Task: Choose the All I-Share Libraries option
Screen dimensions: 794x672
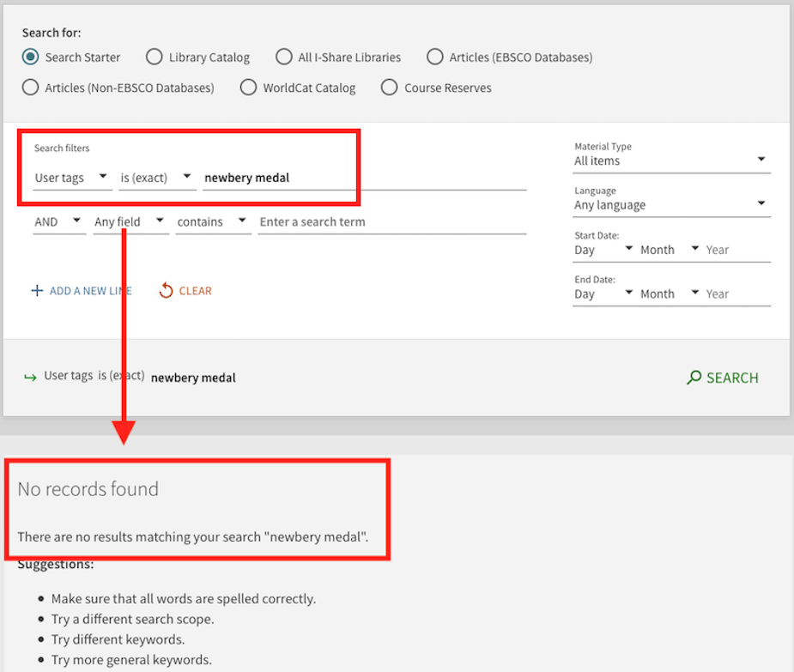Action: [x=284, y=58]
